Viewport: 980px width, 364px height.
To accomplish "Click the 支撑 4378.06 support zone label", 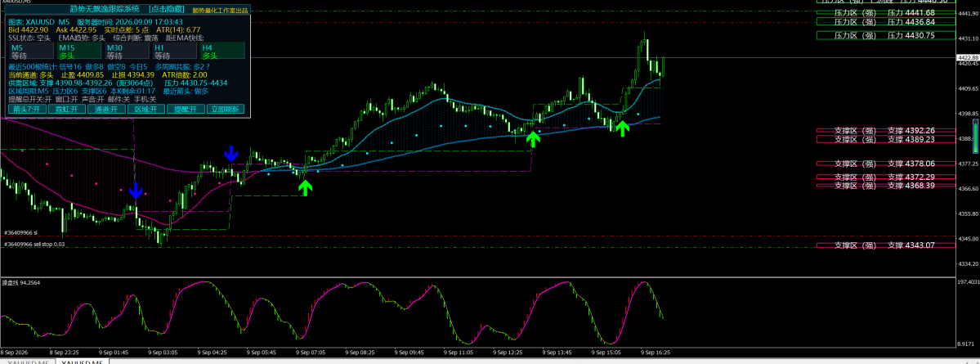I will [886, 164].
